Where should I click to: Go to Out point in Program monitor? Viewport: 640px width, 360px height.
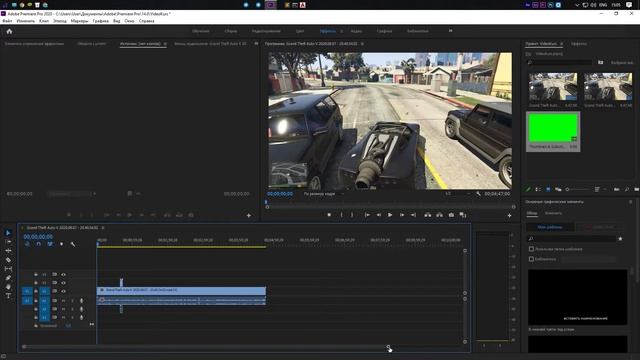point(413,215)
